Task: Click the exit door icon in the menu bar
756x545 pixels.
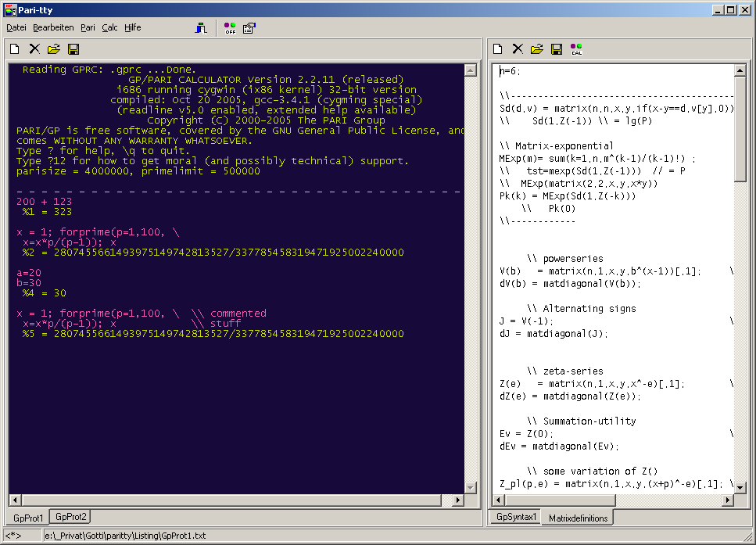Action: coord(202,28)
